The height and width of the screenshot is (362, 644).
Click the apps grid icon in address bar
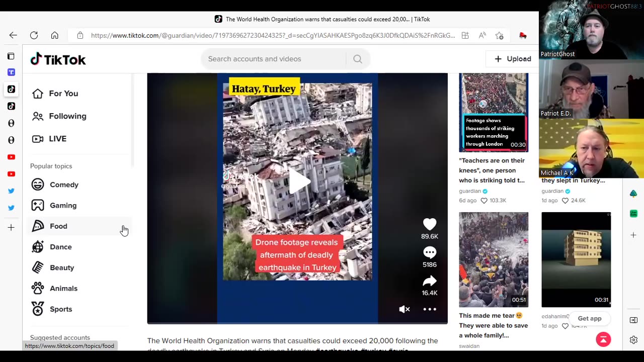[465, 35]
